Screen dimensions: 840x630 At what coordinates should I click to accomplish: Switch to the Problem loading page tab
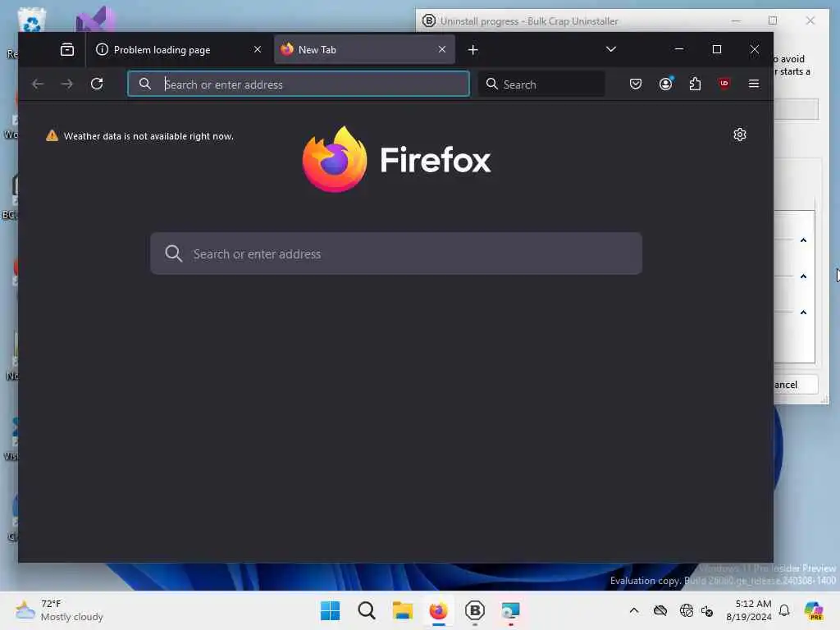[x=178, y=50]
